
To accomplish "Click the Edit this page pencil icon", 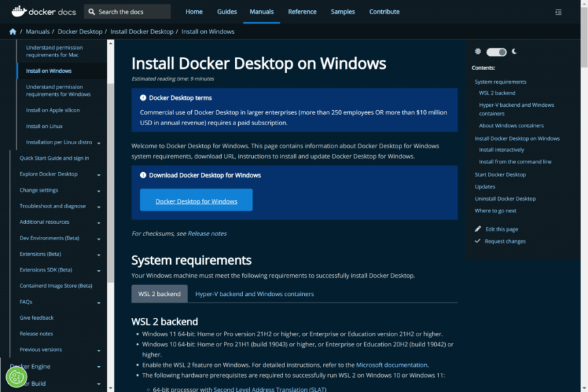I will click(x=477, y=229).
